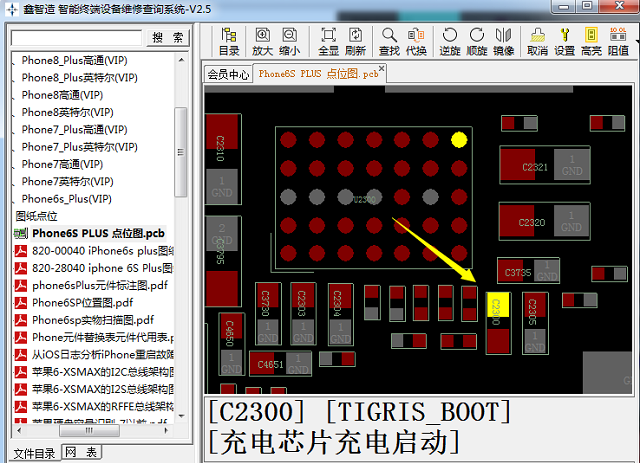Image resolution: width=640 pixels, height=463 pixels.
Task: Click the 搜索 search button
Action: click(x=168, y=38)
